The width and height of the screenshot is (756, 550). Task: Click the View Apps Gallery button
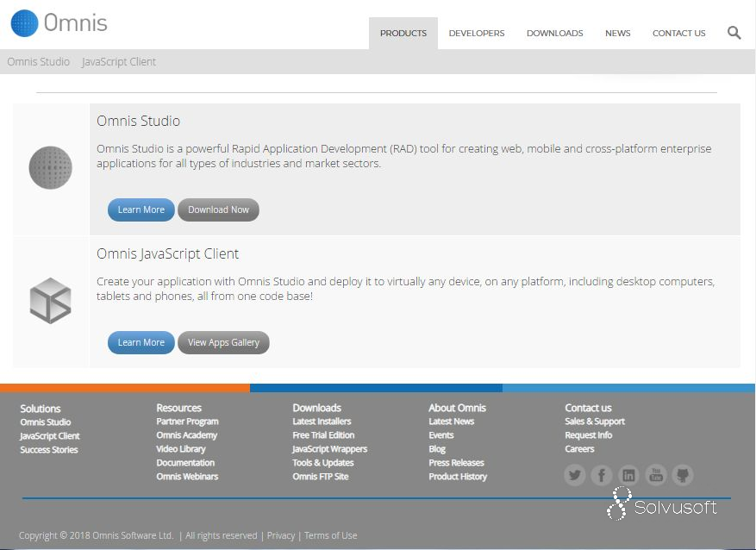[x=223, y=342]
